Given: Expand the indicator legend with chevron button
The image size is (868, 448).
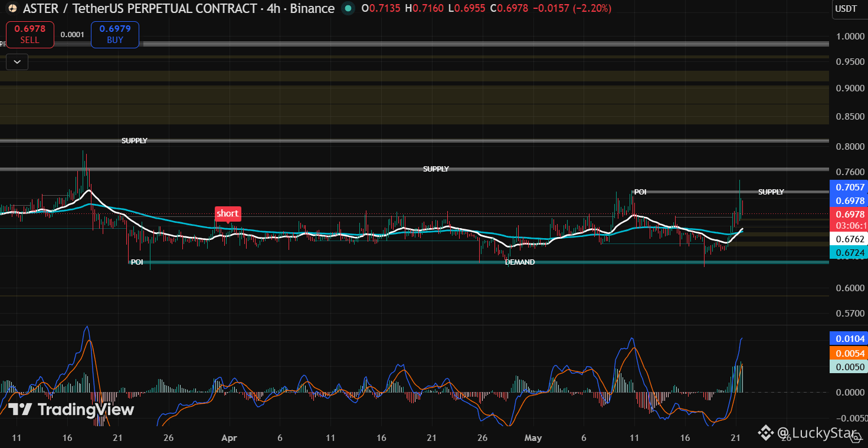Looking at the screenshot, I should [x=17, y=61].
